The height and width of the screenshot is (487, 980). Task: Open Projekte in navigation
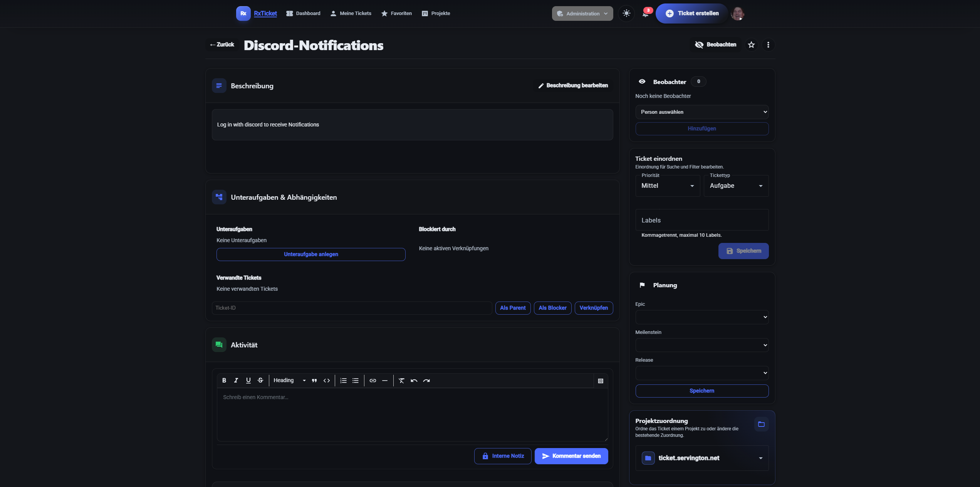[x=436, y=13]
